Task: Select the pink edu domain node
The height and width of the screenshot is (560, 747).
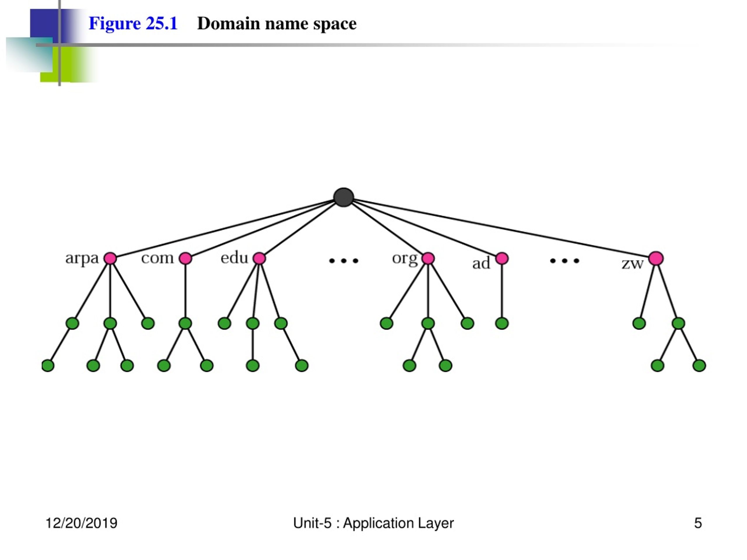Action: (x=259, y=259)
